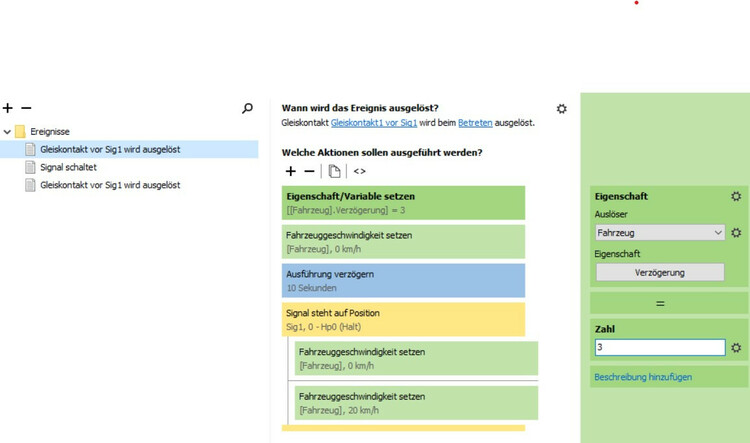The height and width of the screenshot is (443, 750).
Task: Add a new action with plus icon
Action: point(291,171)
